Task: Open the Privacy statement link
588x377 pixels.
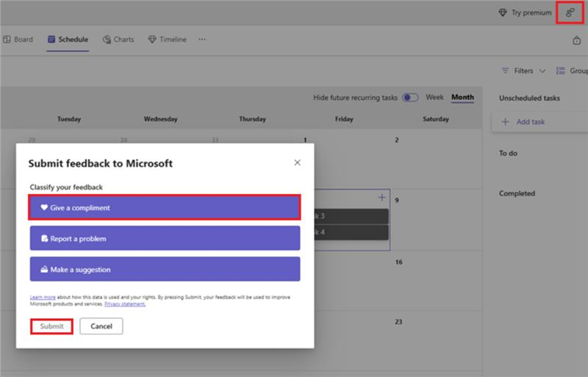Action: point(125,304)
